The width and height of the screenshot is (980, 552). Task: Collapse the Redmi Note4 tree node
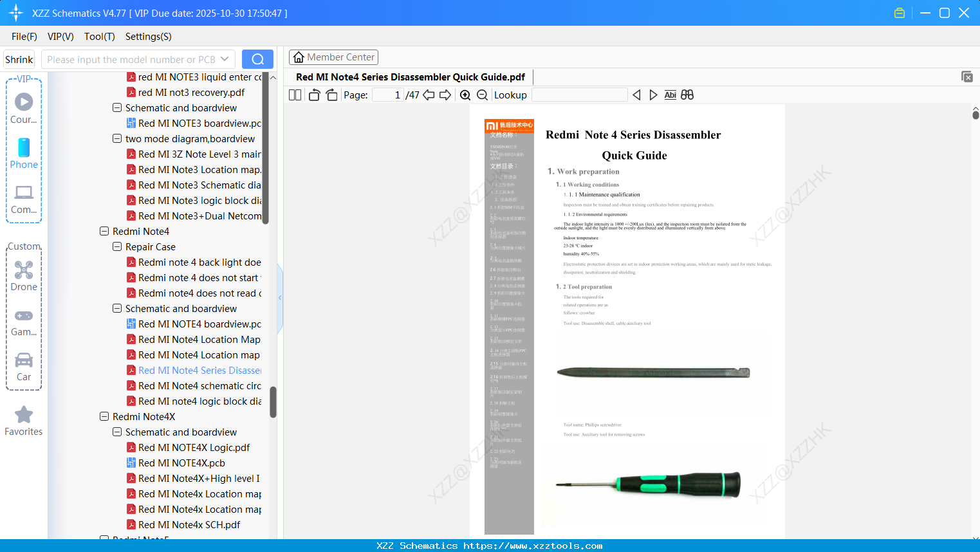click(104, 231)
